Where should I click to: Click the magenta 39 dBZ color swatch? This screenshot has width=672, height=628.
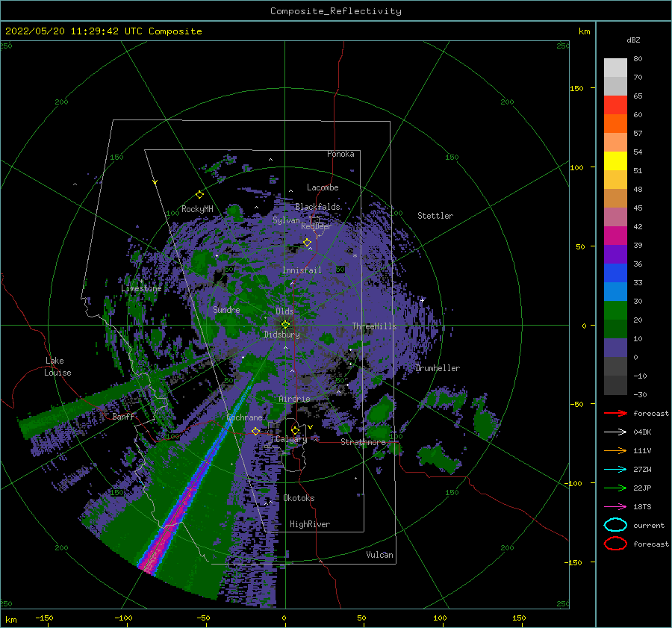tap(615, 236)
